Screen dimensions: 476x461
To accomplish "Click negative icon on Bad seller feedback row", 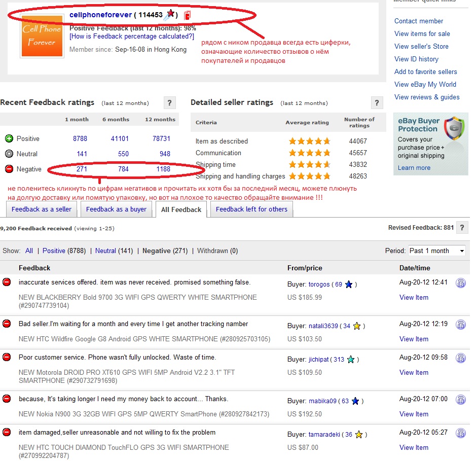I will click(x=7, y=324).
